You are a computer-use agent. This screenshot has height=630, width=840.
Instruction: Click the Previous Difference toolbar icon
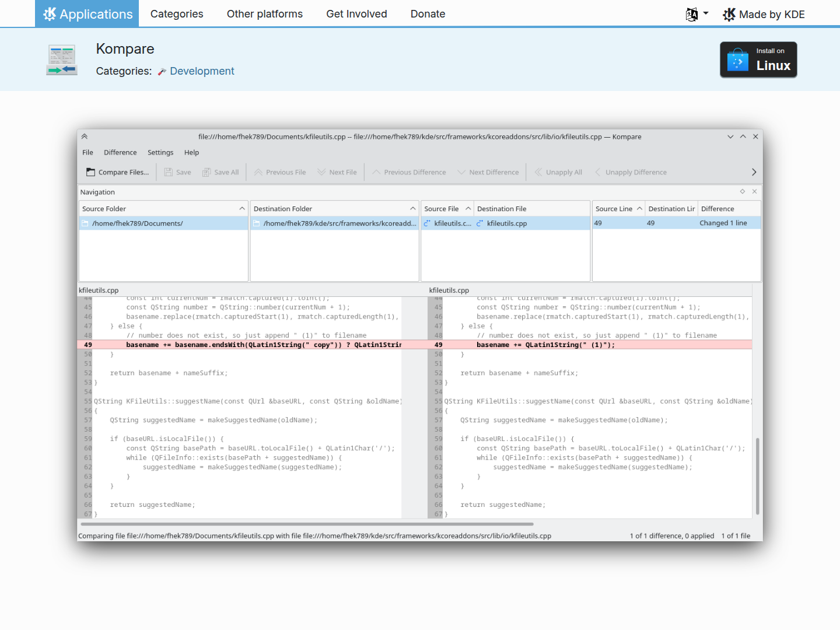(x=376, y=172)
